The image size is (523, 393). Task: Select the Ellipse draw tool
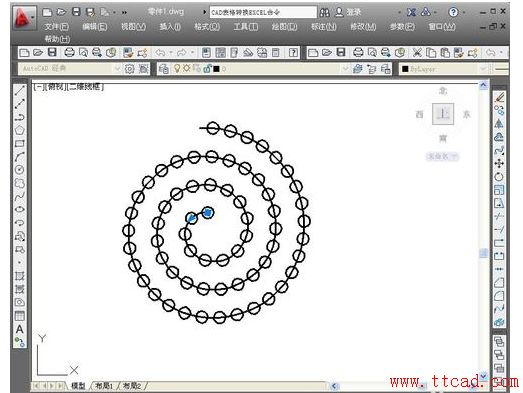point(20,210)
